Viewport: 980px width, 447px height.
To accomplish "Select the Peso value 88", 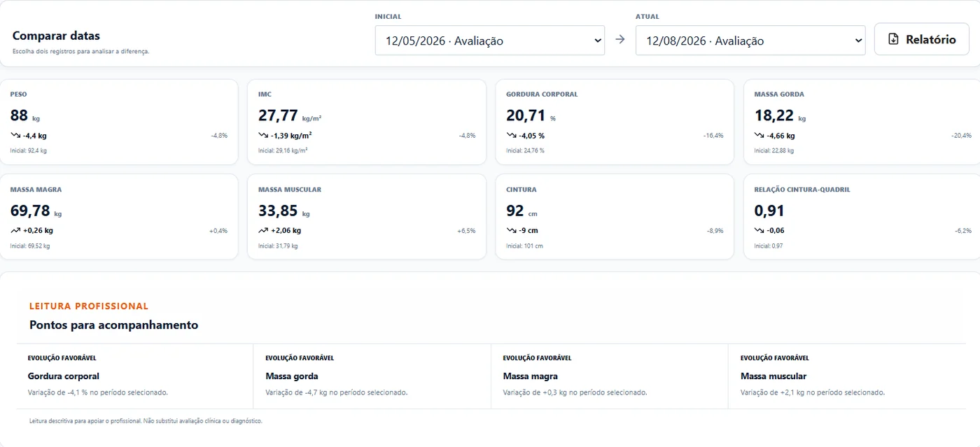I will pos(19,115).
